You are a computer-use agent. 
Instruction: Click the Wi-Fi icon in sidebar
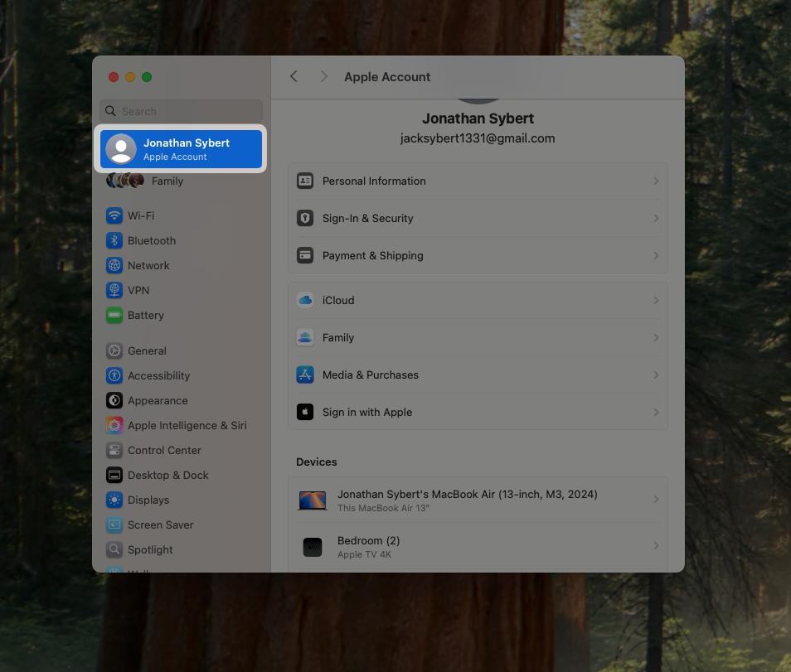(114, 215)
